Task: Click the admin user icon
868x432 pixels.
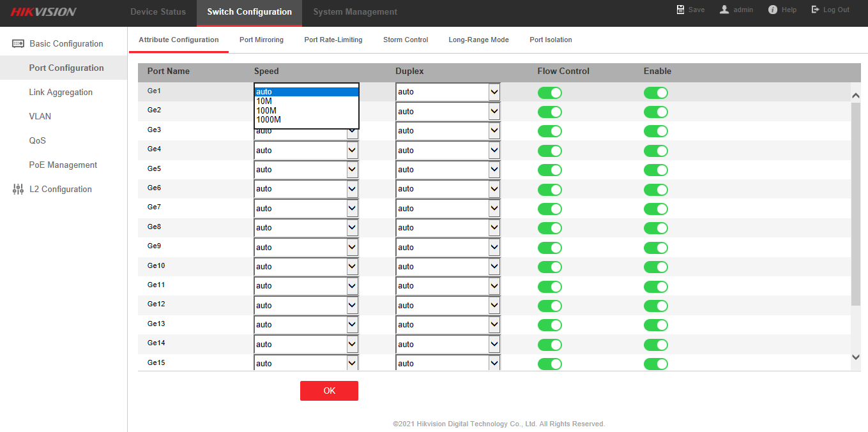Action: coord(724,10)
